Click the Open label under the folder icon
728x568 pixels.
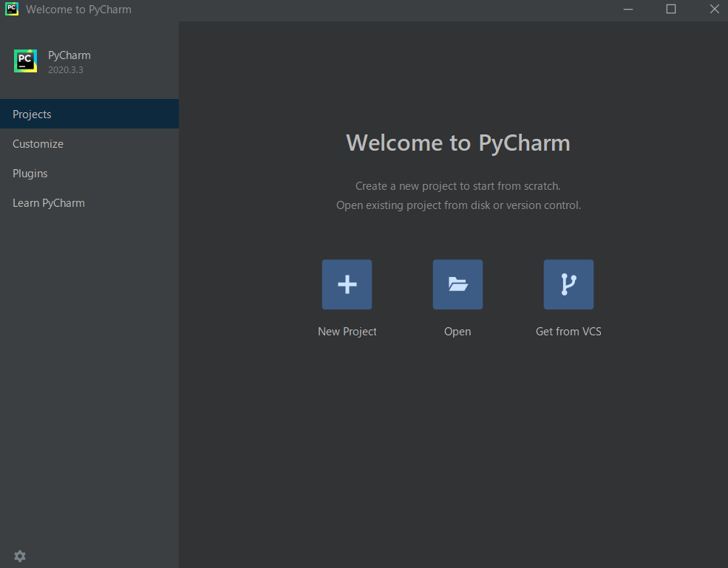[x=457, y=332]
